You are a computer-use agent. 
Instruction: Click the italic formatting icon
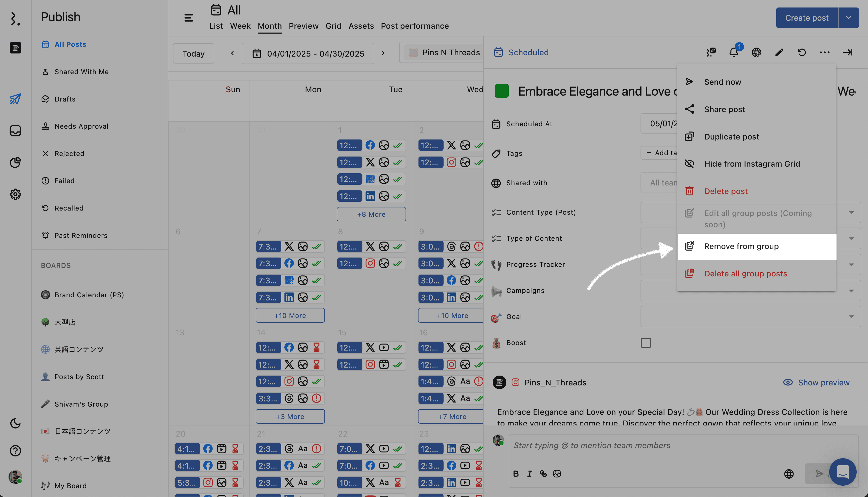pyautogui.click(x=529, y=474)
